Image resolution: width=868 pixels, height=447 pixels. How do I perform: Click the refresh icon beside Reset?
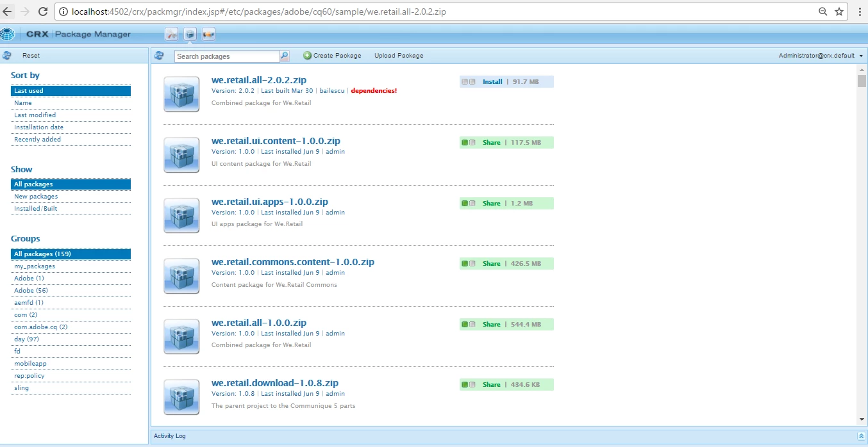coord(7,56)
